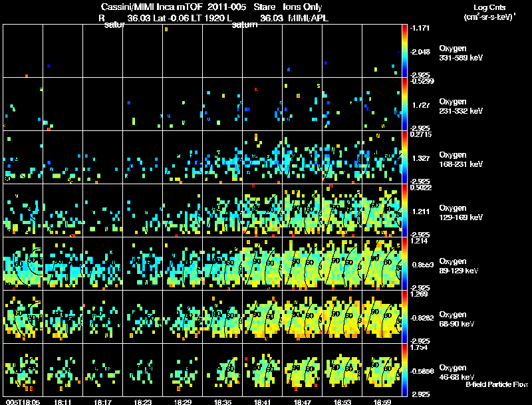Viewport: 532px width, 405px height.
Task: Click the Oxygen 168-231 keV label
Action: 461,160
